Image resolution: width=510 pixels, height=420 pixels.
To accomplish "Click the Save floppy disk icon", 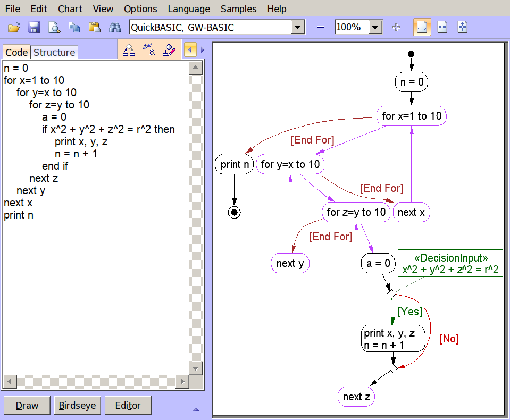I will (34, 28).
